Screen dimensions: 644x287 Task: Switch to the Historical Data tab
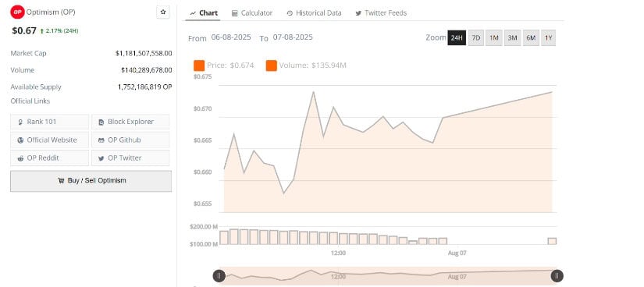click(x=314, y=13)
